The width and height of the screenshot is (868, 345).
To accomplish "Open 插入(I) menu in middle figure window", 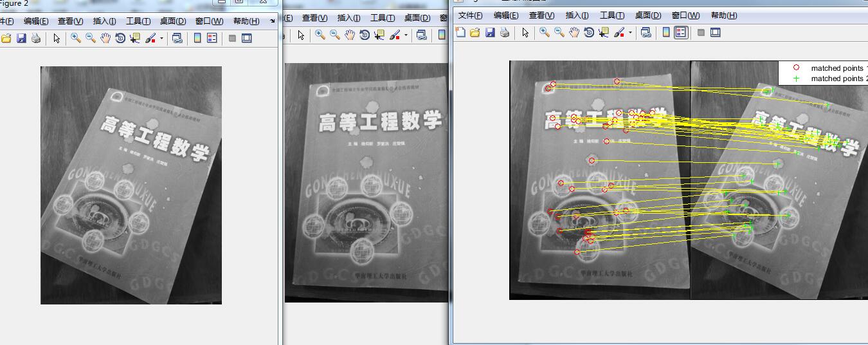I will click(x=348, y=18).
